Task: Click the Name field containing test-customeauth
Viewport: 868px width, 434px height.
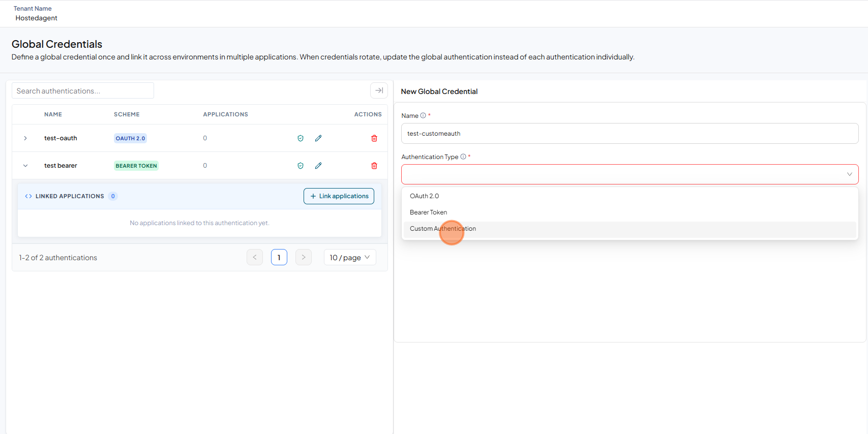Action: pyautogui.click(x=630, y=134)
